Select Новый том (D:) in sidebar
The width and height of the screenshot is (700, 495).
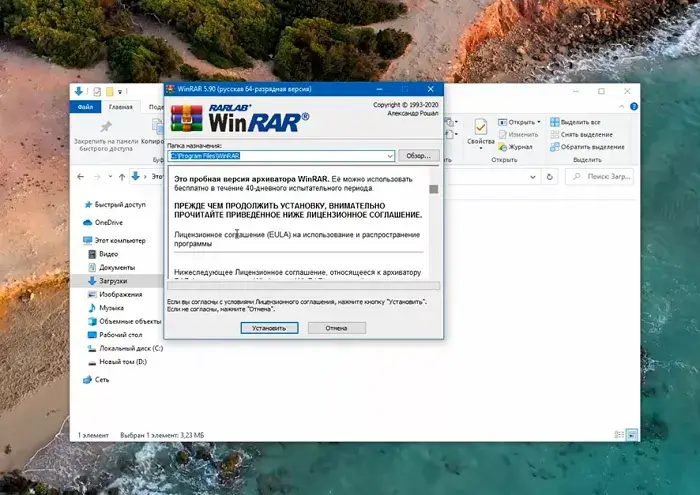pos(117,362)
